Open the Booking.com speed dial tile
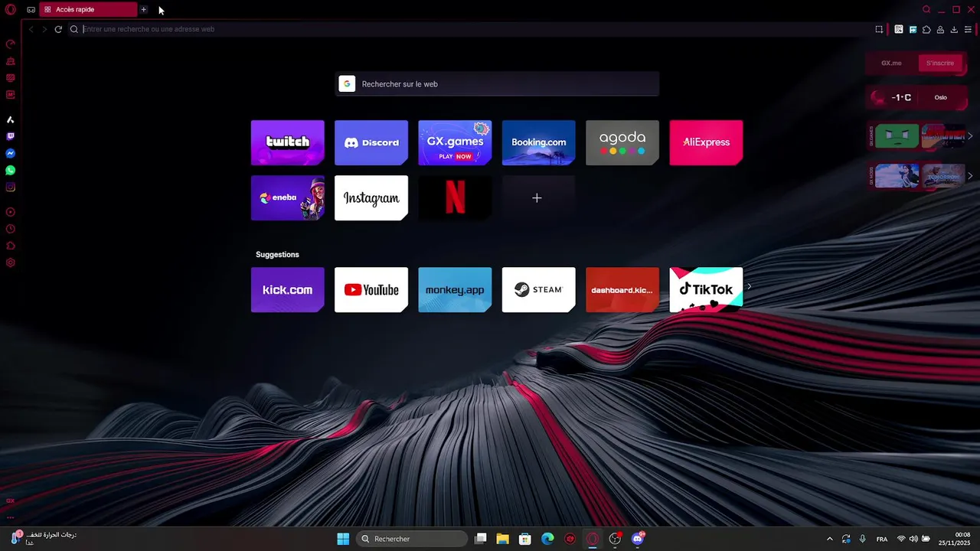This screenshot has width=980, height=551. point(539,142)
